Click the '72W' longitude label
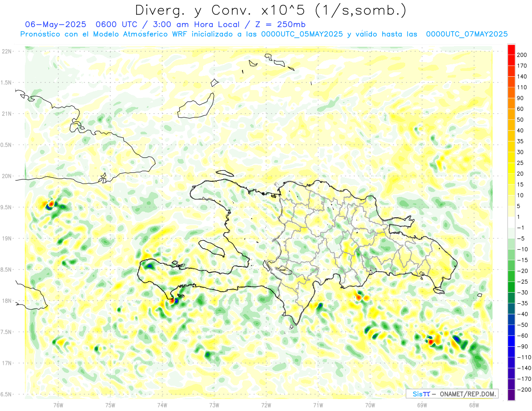This screenshot has height=411, width=532. click(266, 405)
